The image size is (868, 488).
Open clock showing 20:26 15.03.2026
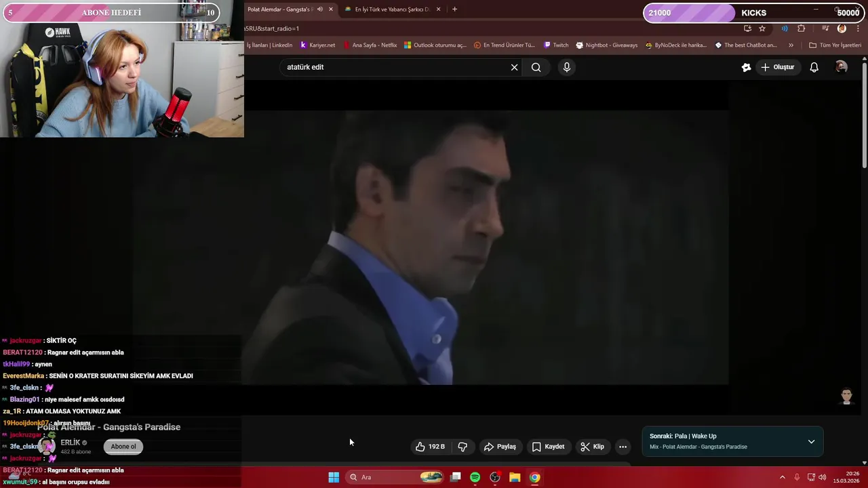point(846,477)
